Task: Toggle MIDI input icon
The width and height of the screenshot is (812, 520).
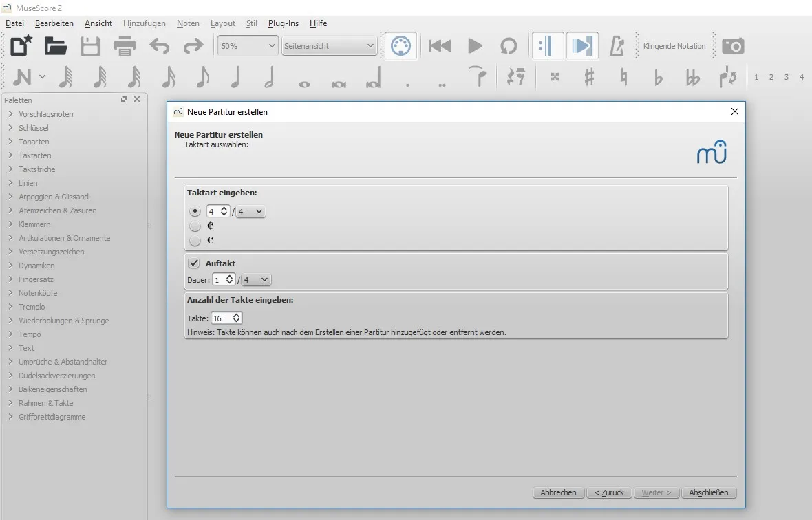Action: (x=400, y=46)
